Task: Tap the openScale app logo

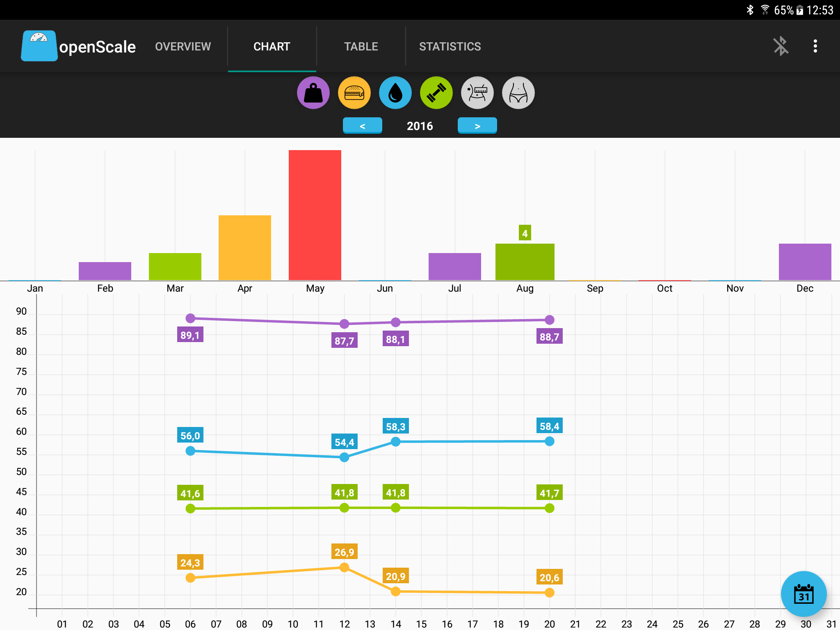Action: click(x=39, y=46)
